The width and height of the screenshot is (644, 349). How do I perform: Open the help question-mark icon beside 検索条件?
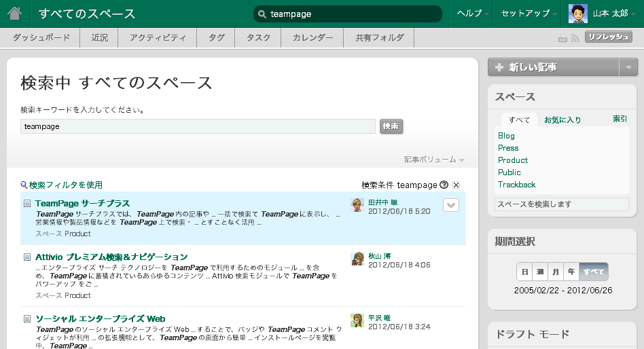click(444, 185)
